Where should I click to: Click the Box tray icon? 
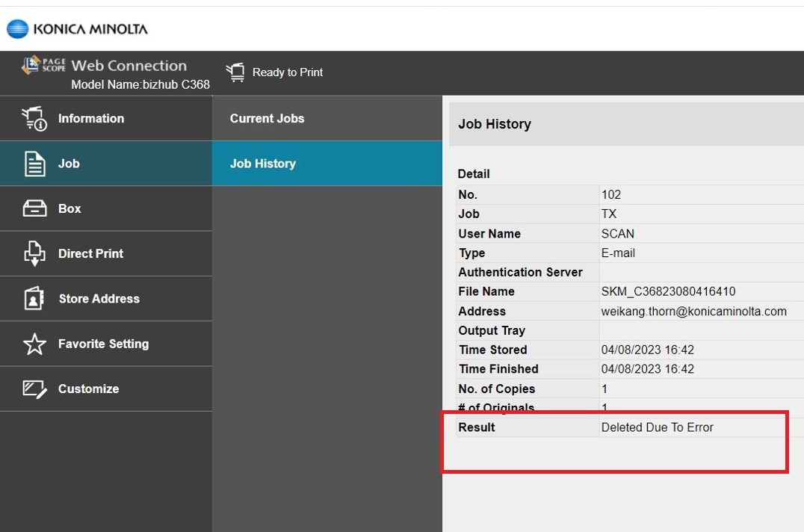pos(34,208)
